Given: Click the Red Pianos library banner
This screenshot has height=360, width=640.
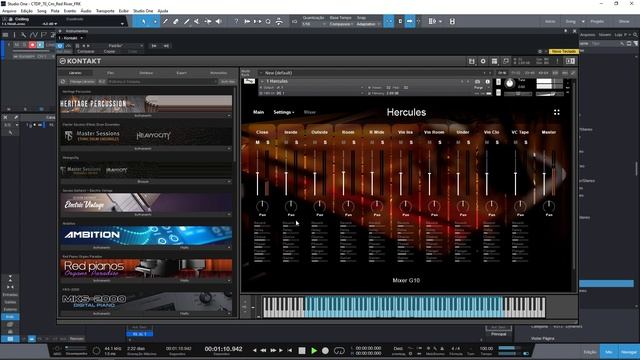Looking at the screenshot, I should tap(146, 269).
